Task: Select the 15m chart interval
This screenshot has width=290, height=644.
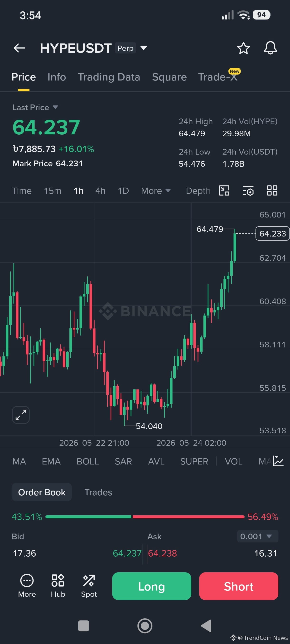Action: tap(53, 191)
